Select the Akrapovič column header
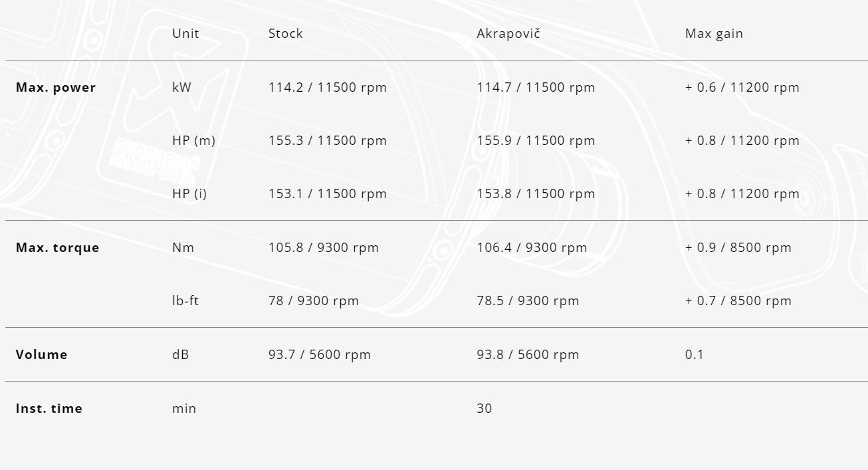 click(x=508, y=33)
